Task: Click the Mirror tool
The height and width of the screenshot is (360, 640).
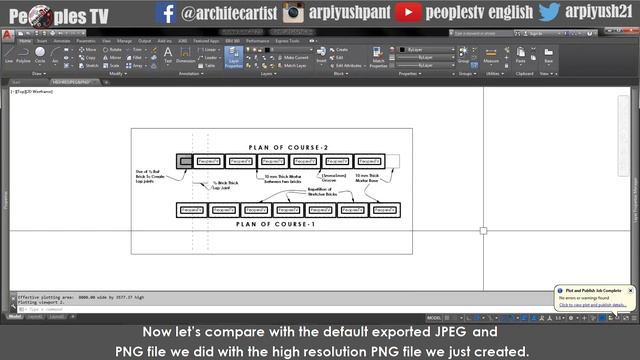Action: [112, 58]
